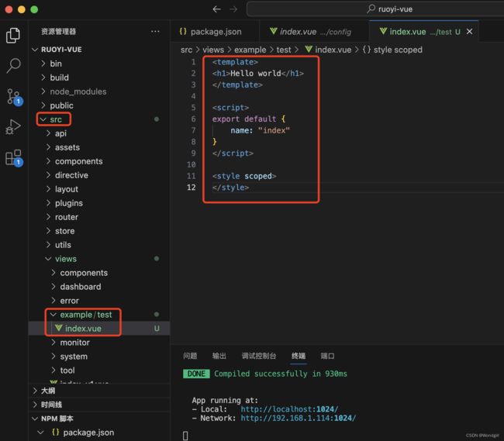Open explorer more actions ellipsis menu

click(x=155, y=32)
